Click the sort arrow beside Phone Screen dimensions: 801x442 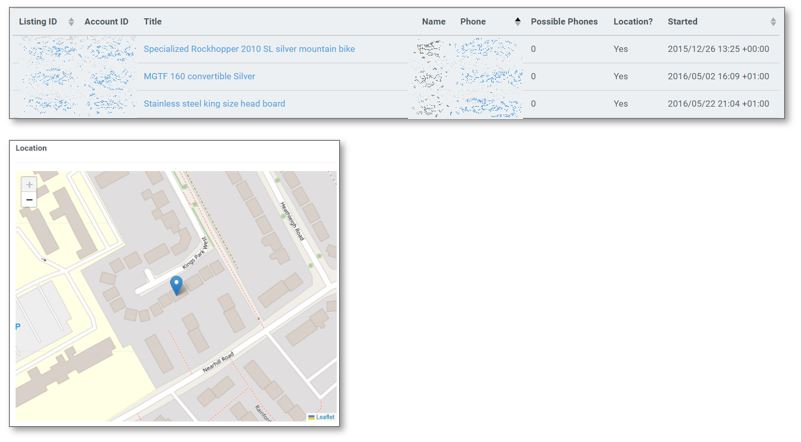pos(517,22)
